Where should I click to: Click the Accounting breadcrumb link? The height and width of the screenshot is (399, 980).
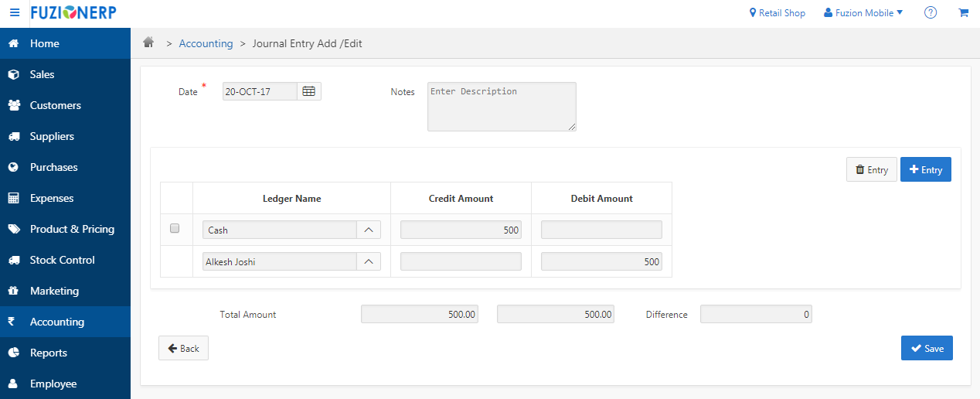[206, 44]
